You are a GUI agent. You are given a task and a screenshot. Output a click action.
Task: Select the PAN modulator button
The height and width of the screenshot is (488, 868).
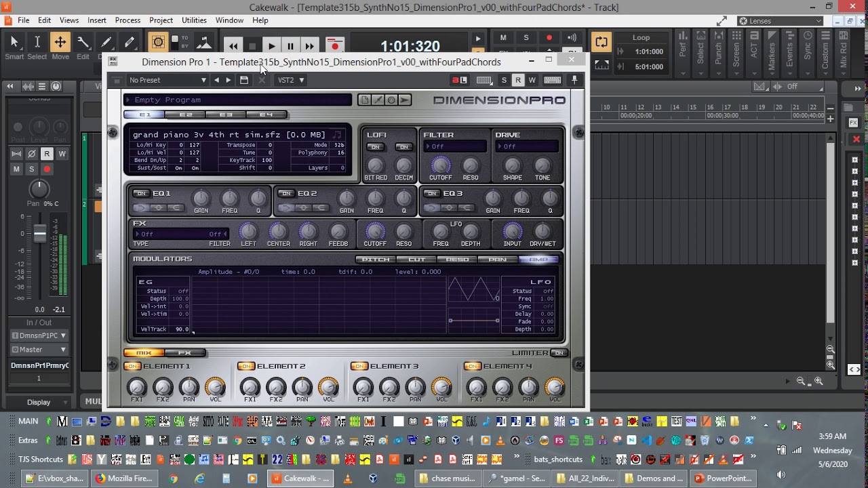[498, 260]
